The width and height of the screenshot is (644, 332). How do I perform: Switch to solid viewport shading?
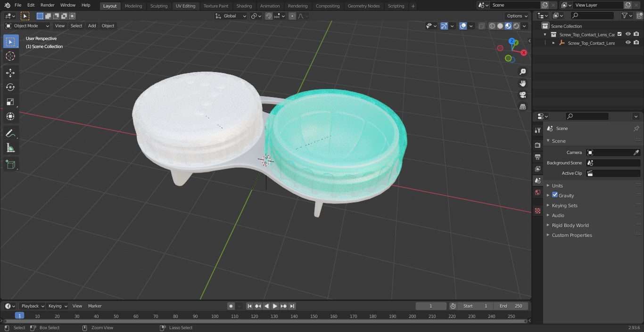pyautogui.click(x=500, y=26)
